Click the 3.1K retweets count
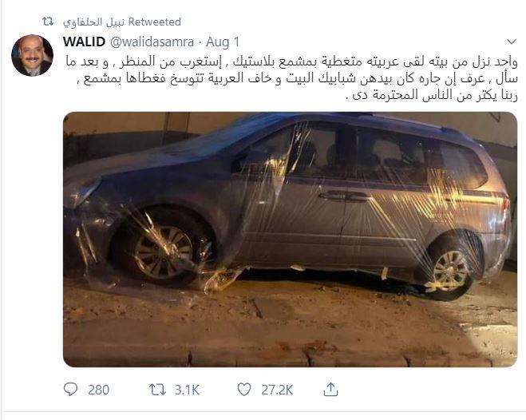 (188, 390)
